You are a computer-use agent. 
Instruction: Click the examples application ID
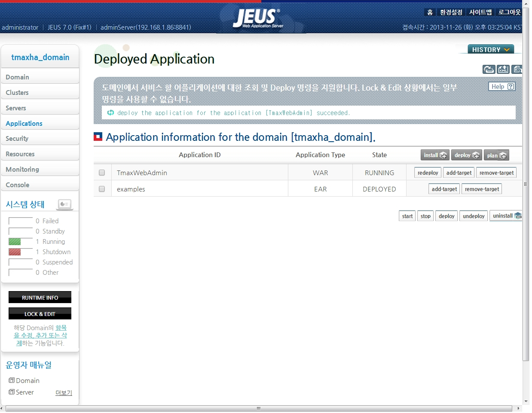(x=131, y=189)
